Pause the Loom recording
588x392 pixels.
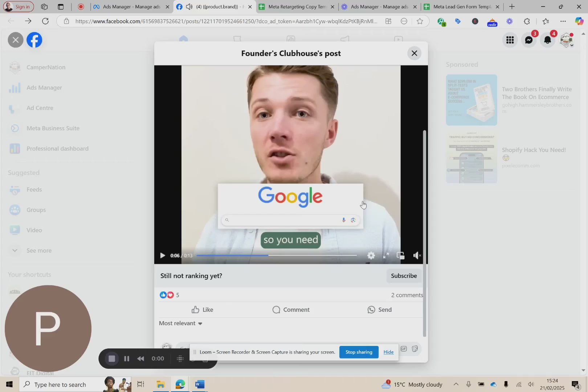click(x=127, y=359)
